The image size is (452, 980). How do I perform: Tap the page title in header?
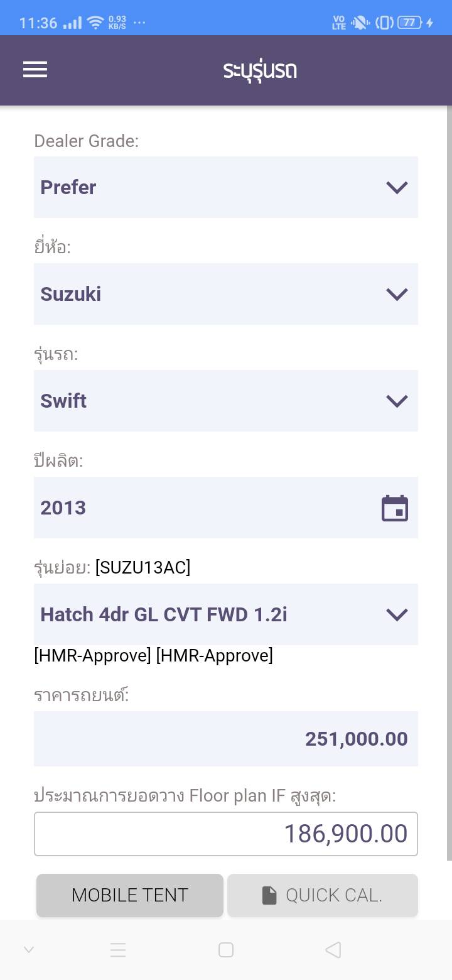tap(260, 70)
